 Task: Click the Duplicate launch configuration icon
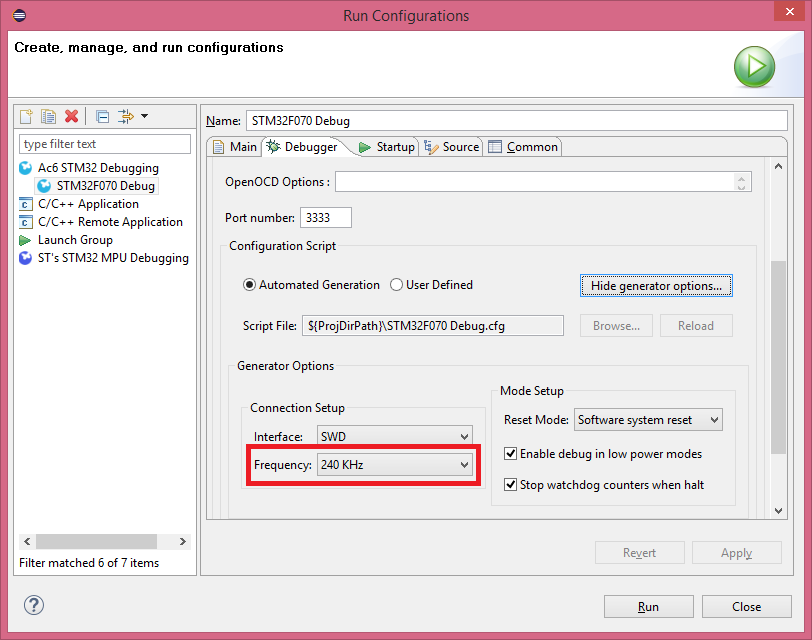(48, 117)
